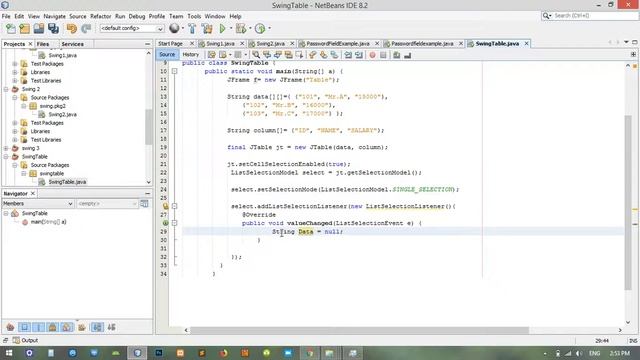
Task: Click the New File toolbar icon
Action: (11, 29)
